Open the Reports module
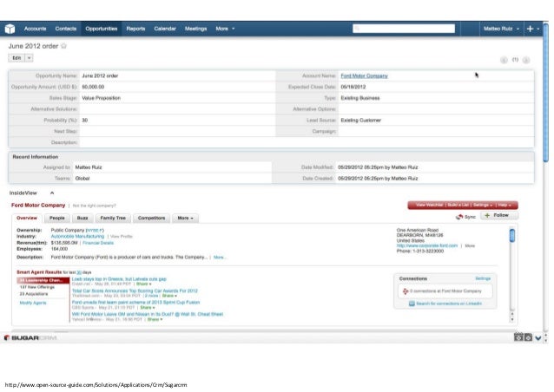 tap(135, 29)
